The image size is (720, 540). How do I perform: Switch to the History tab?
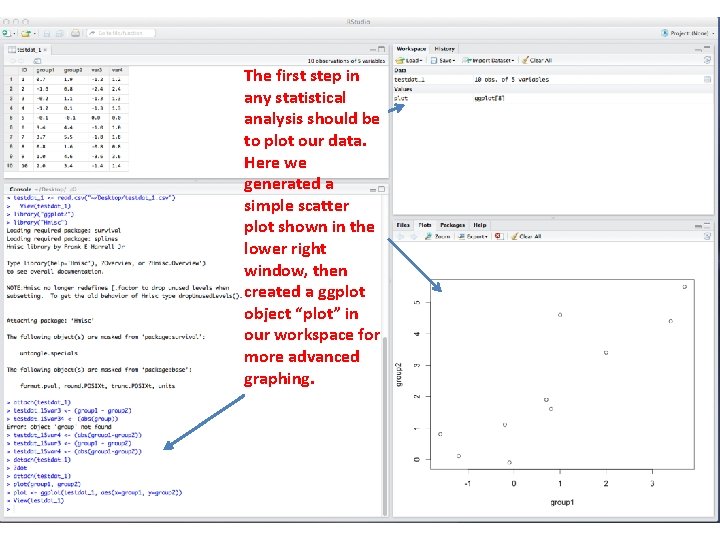click(x=444, y=49)
